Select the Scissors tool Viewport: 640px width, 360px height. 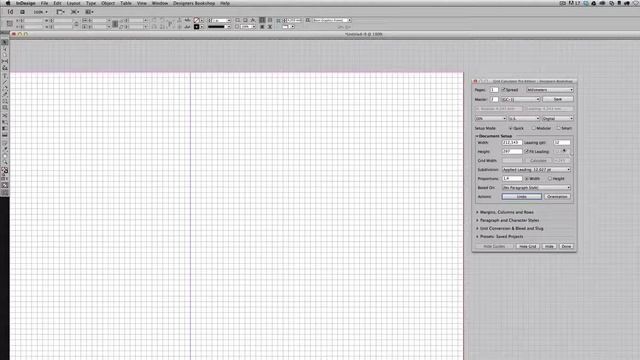(x=4, y=116)
